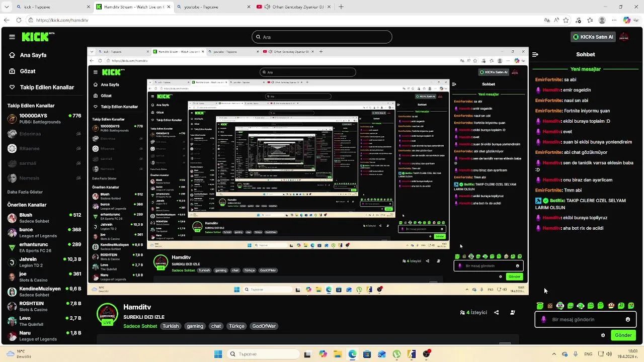
Task: Insert the red and white emote in the outer chat emote row
Action: tap(611, 306)
